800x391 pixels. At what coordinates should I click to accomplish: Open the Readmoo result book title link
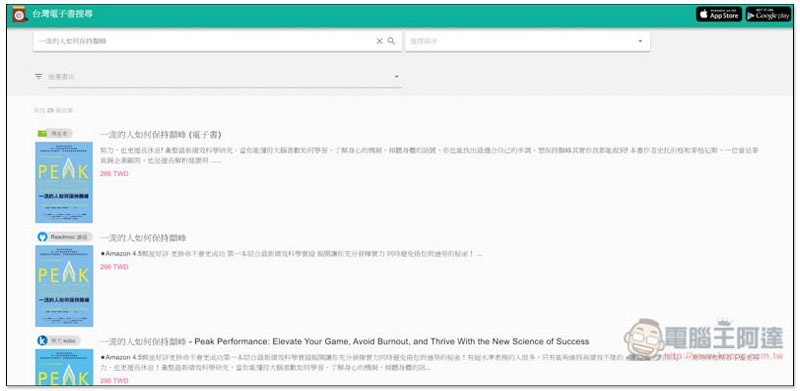click(x=143, y=238)
